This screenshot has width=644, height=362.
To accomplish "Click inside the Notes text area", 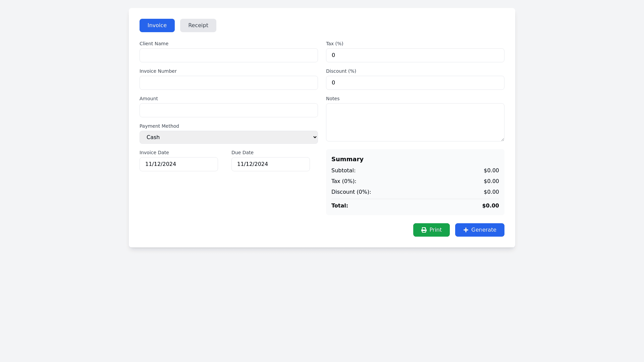I will tap(415, 122).
